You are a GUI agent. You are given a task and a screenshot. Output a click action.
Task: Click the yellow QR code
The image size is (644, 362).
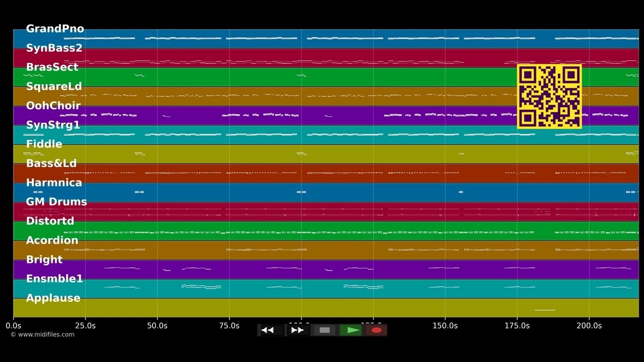[x=549, y=96]
